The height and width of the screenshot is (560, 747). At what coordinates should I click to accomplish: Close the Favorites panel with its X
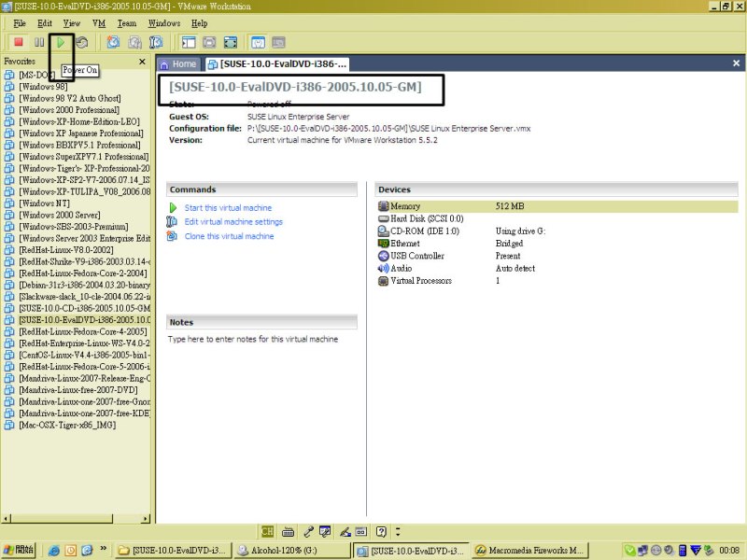click(x=142, y=62)
